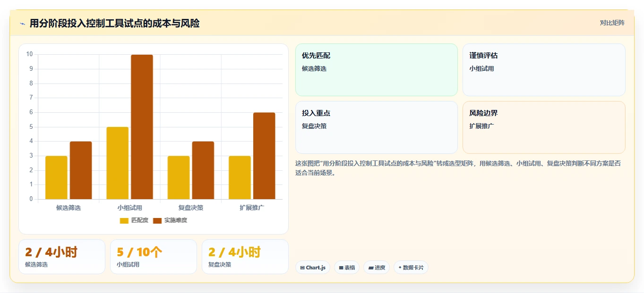
Task: Toggle the 实施难度 legend color swatch
Action: tap(157, 220)
